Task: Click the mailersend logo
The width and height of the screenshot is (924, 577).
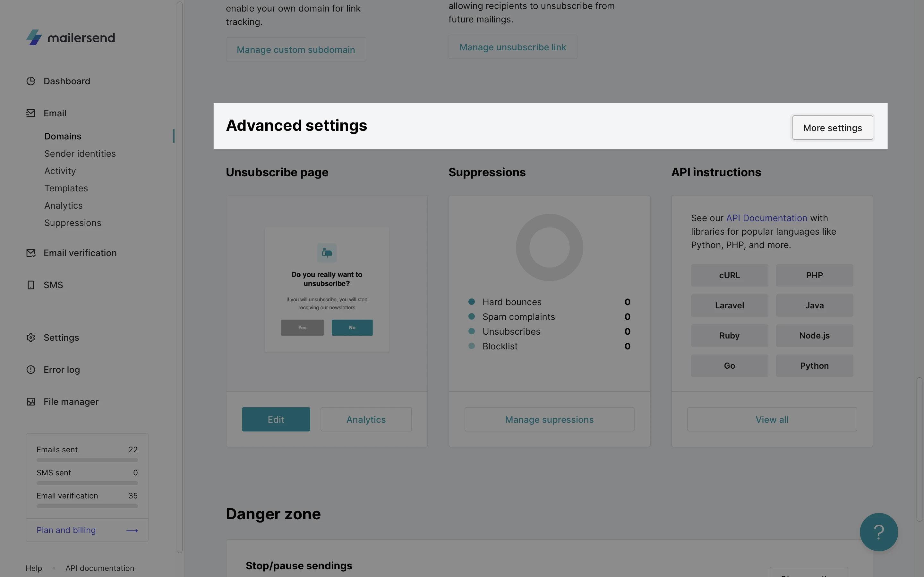Action: pyautogui.click(x=71, y=38)
